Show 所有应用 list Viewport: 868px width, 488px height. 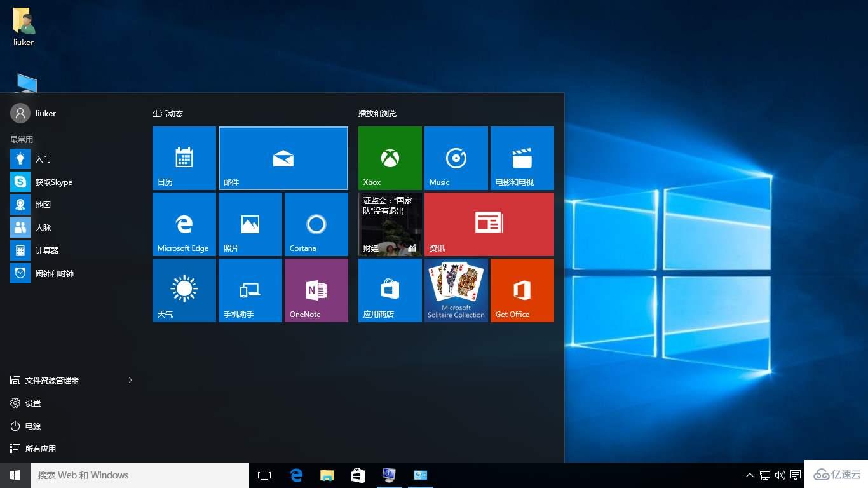coord(40,449)
